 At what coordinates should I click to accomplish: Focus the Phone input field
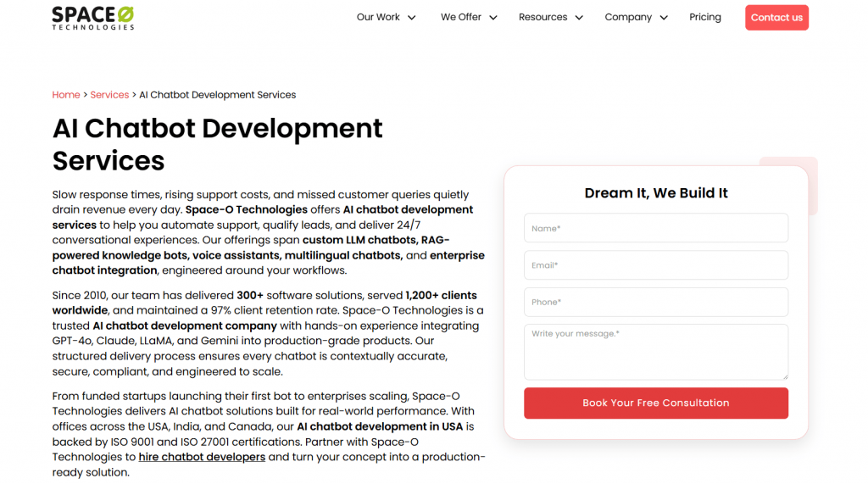coord(656,302)
